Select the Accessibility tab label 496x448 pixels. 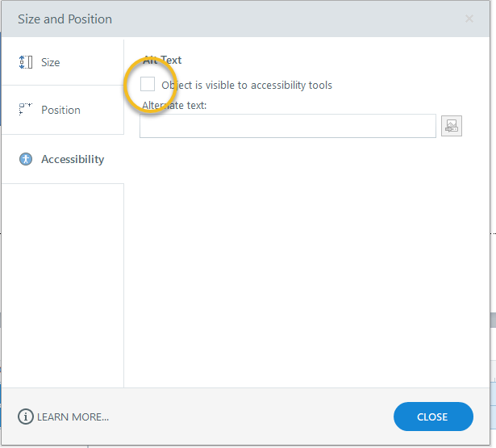point(73,159)
